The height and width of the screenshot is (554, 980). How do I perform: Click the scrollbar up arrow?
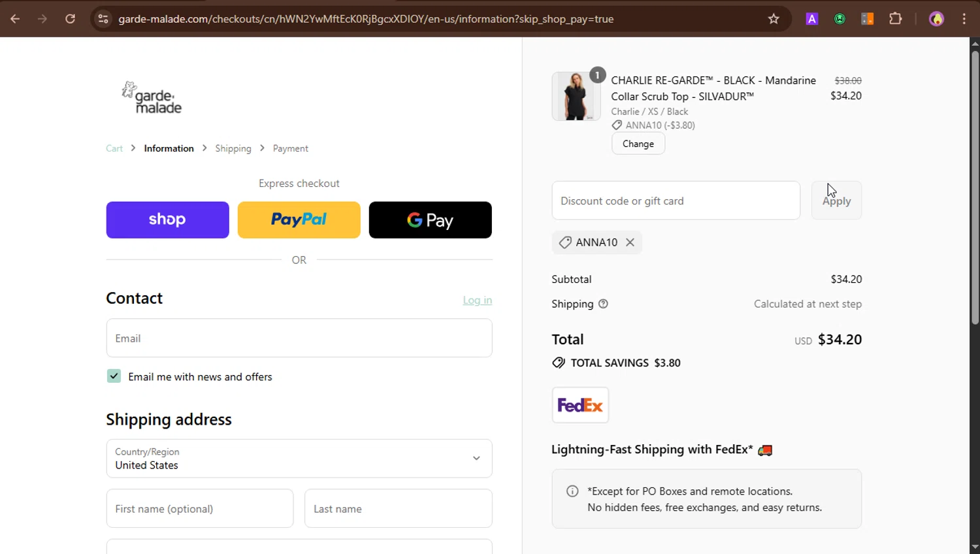click(x=975, y=43)
